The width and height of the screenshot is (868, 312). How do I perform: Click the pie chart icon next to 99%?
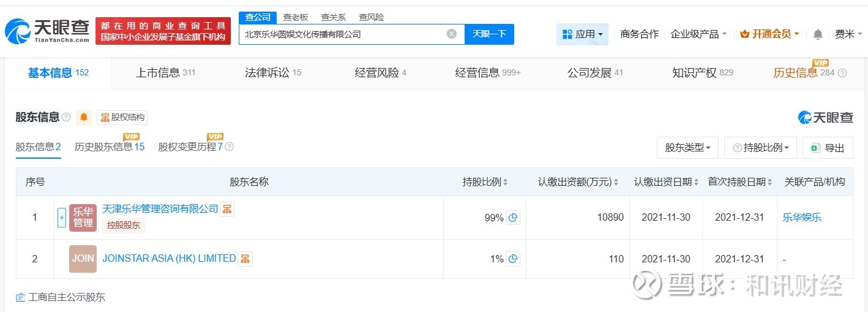[513, 218]
